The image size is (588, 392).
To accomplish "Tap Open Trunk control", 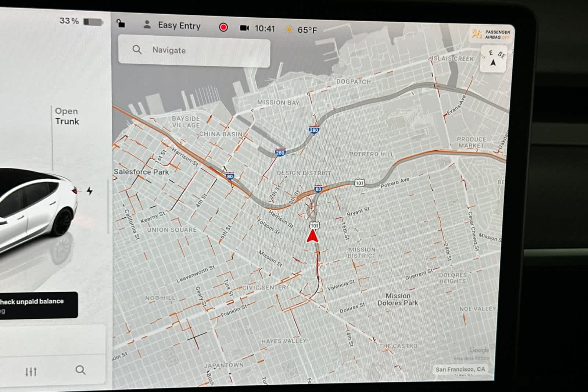I will point(67,116).
